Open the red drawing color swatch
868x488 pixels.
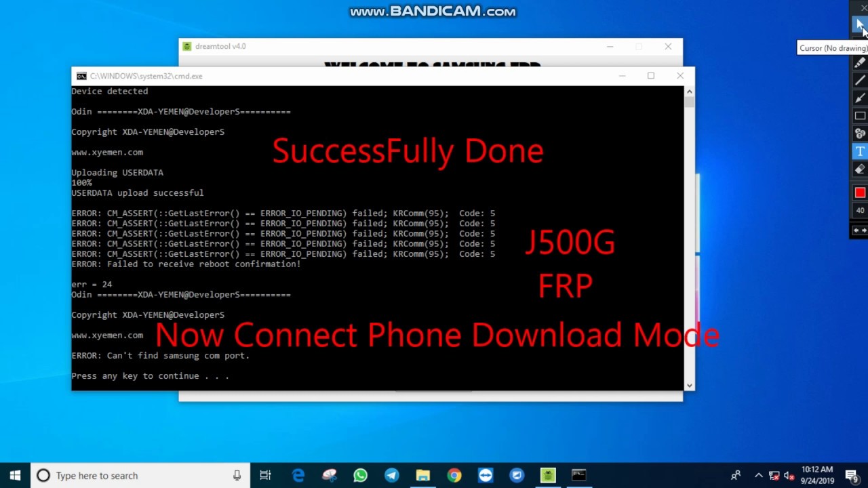point(860,193)
